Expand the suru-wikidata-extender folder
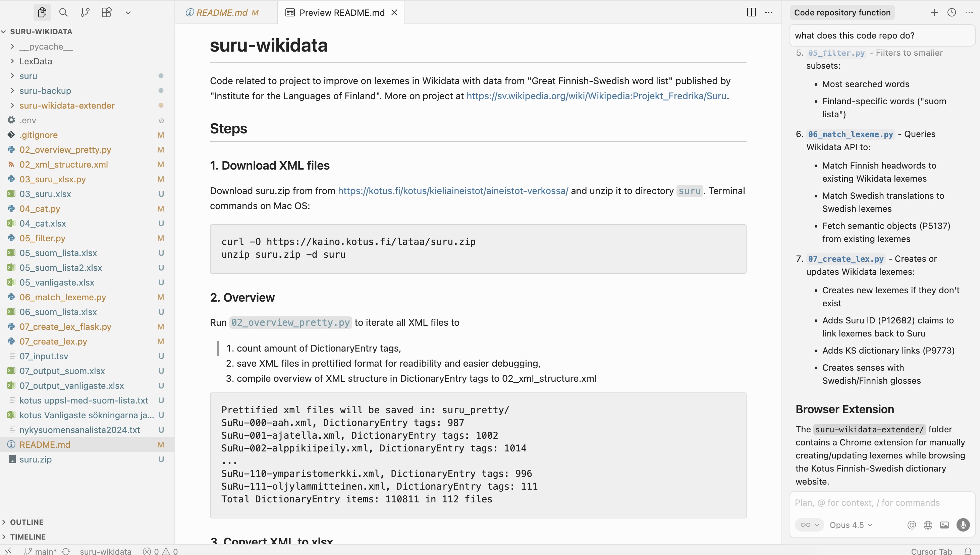Image resolution: width=980 pixels, height=555 pixels. tap(67, 105)
